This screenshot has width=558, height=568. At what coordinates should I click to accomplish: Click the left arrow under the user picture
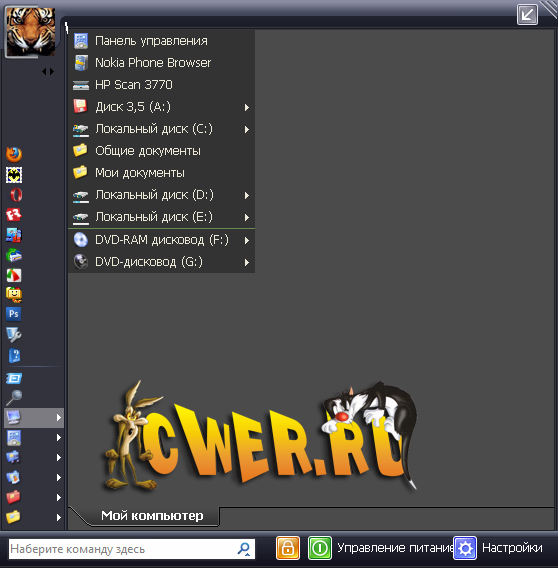tap(44, 71)
